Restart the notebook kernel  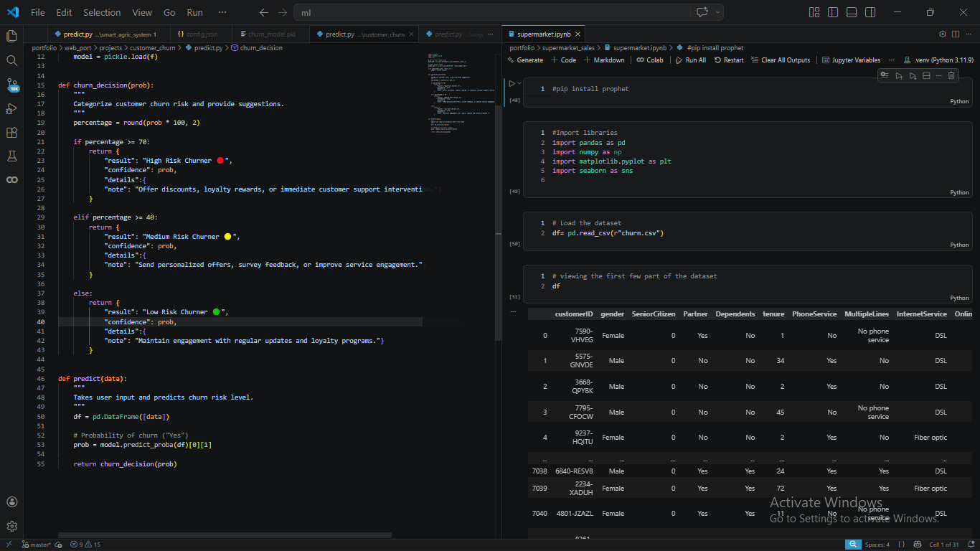(x=728, y=60)
